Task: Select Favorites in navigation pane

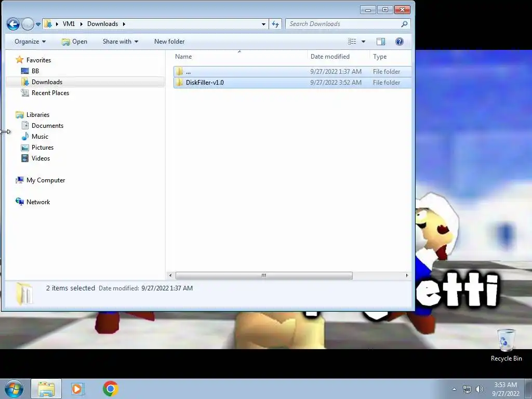Action: (33, 60)
